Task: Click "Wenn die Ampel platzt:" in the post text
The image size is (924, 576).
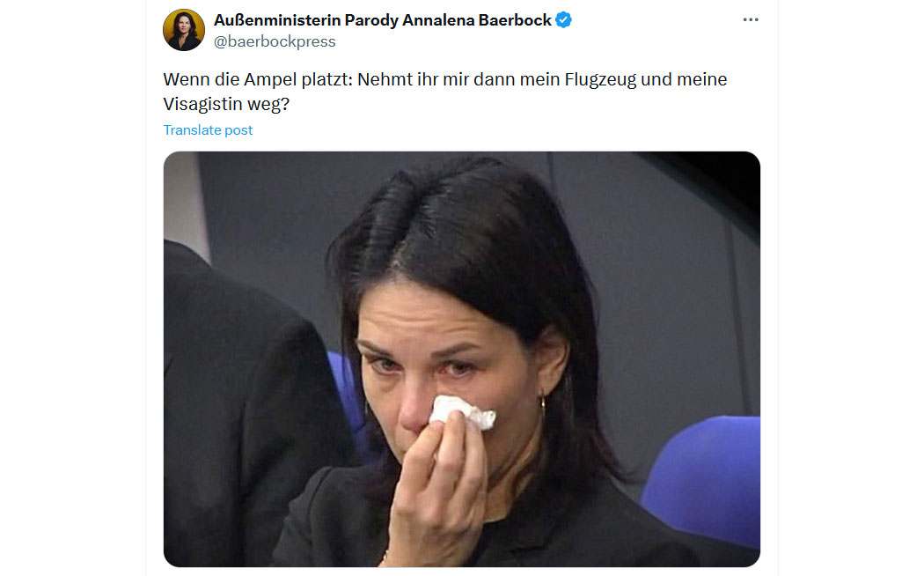Action: click(258, 79)
